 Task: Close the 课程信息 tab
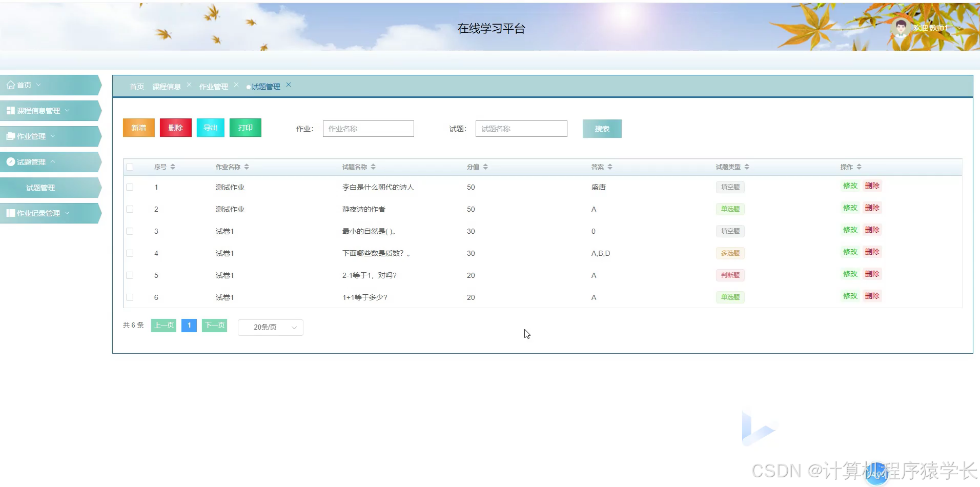tap(189, 85)
